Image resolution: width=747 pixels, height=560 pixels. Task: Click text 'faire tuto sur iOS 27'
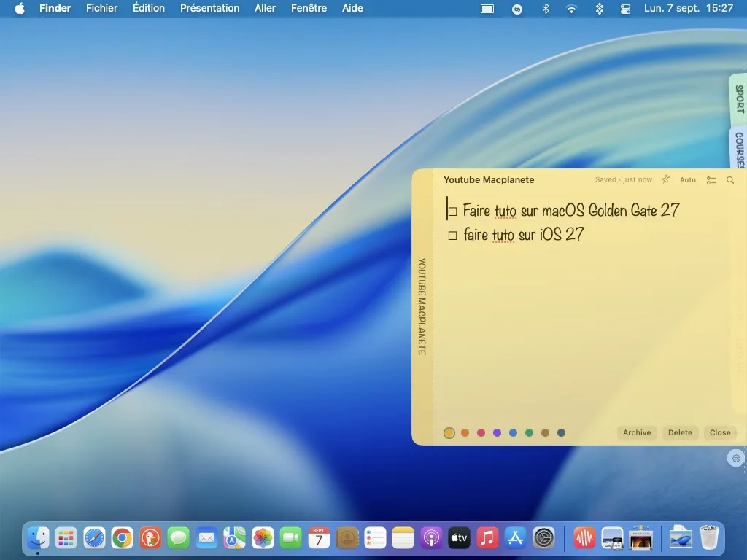[524, 234]
